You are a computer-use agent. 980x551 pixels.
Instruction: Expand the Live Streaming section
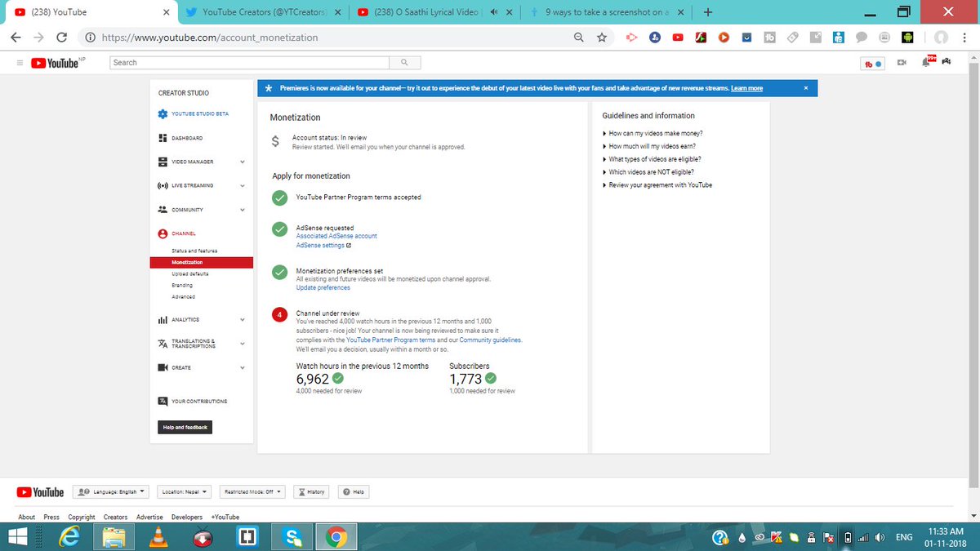(x=243, y=185)
